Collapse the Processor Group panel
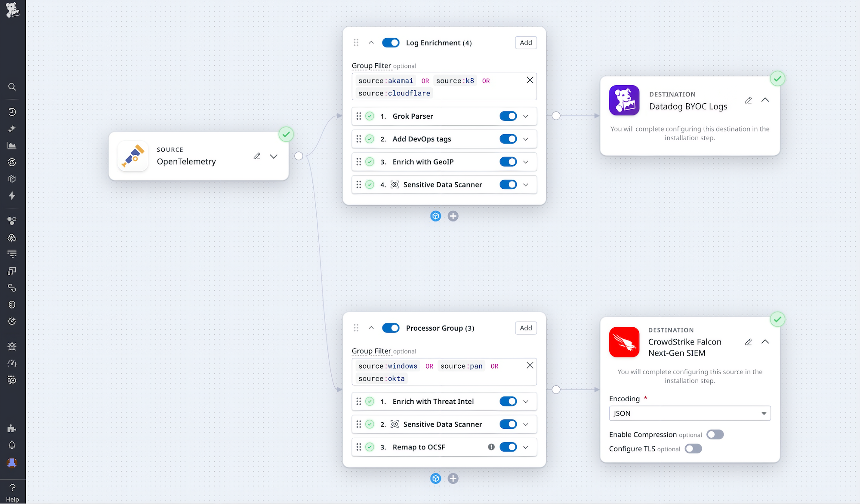This screenshot has height=504, width=860. 371,328
